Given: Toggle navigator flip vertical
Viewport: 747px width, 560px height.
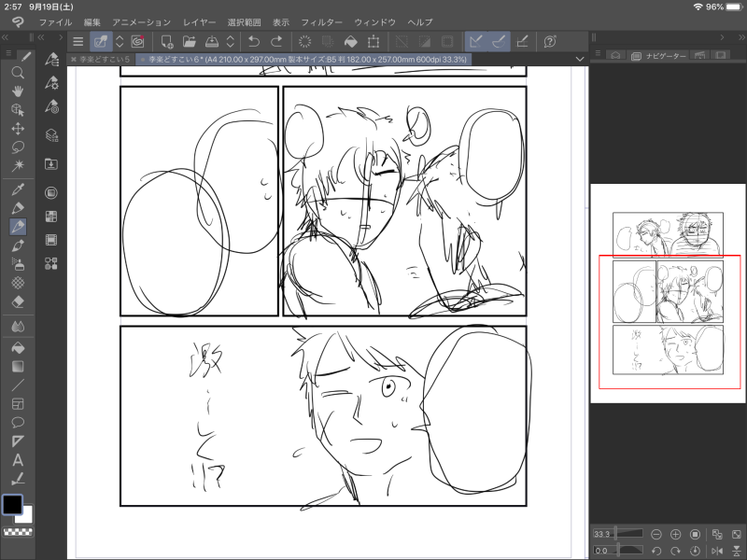Looking at the screenshot, I should tap(737, 551).
